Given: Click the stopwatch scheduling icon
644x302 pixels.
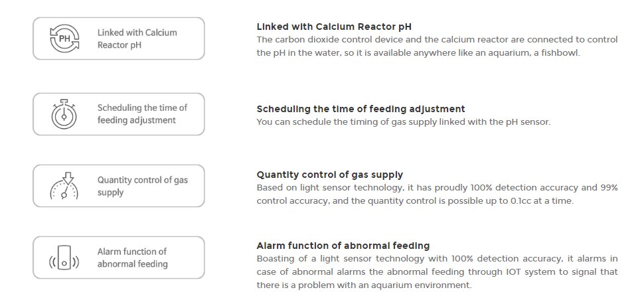Looking at the screenshot, I should click(x=64, y=114).
